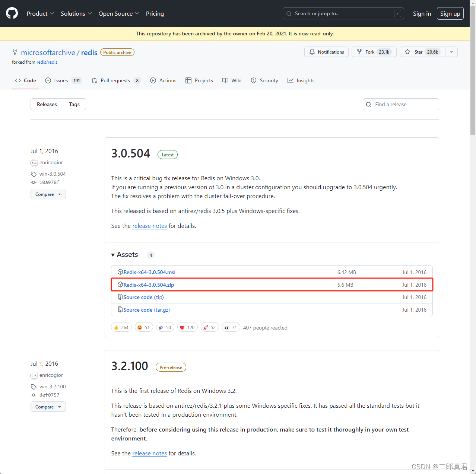Click the win-3.2.100 tag link

coord(53,386)
